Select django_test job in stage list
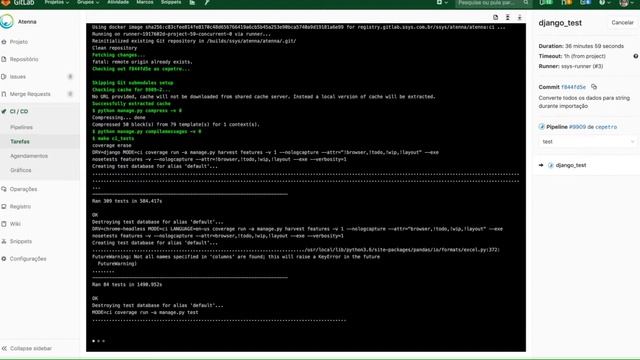Screen dimensions: 640x360 [571, 165]
